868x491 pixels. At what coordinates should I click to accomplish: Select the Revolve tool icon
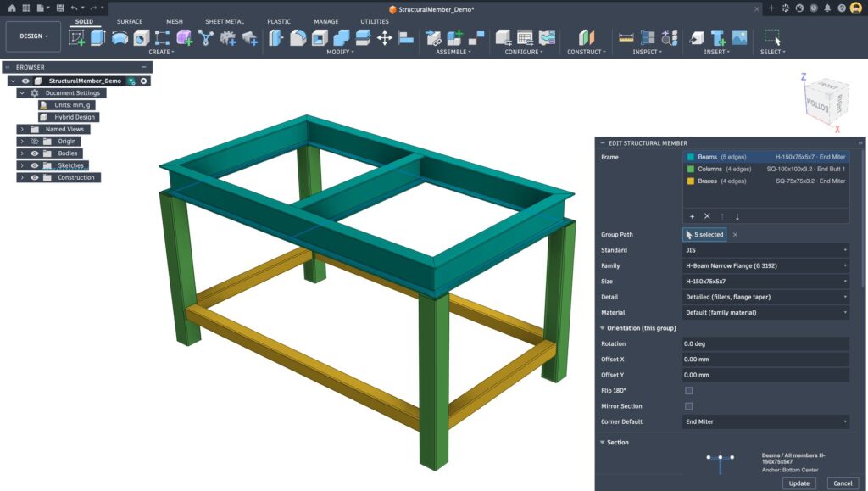pyautogui.click(x=120, y=37)
